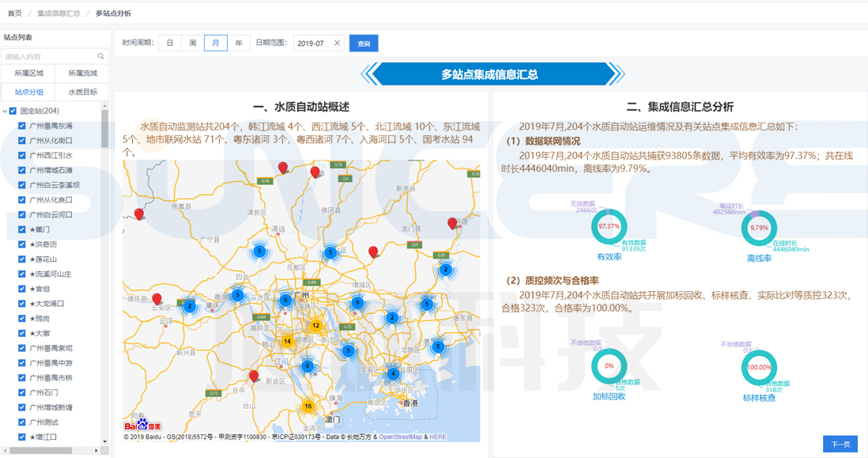The height and width of the screenshot is (458, 868).
Task: Switch to the 水质目标 tab
Action: (x=82, y=93)
